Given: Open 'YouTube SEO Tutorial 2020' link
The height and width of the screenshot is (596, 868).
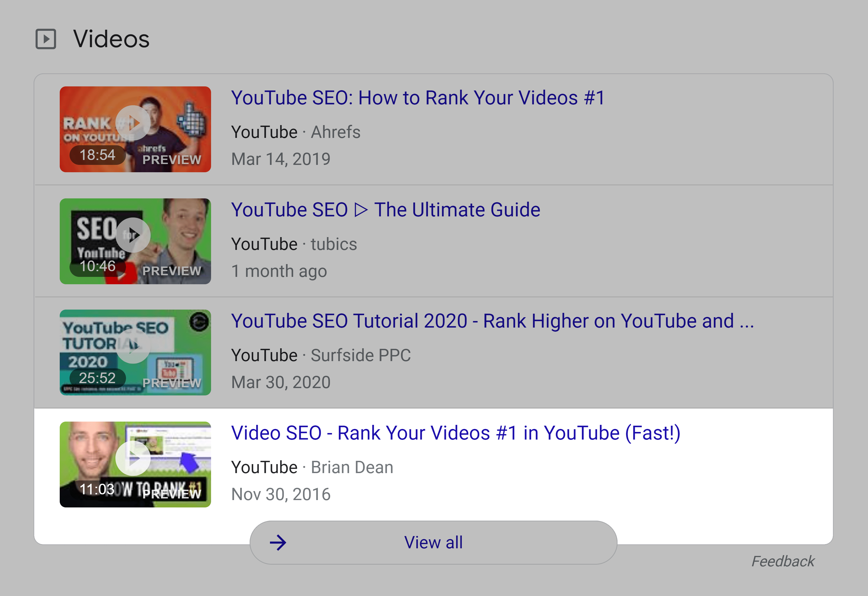Looking at the screenshot, I should pos(492,321).
